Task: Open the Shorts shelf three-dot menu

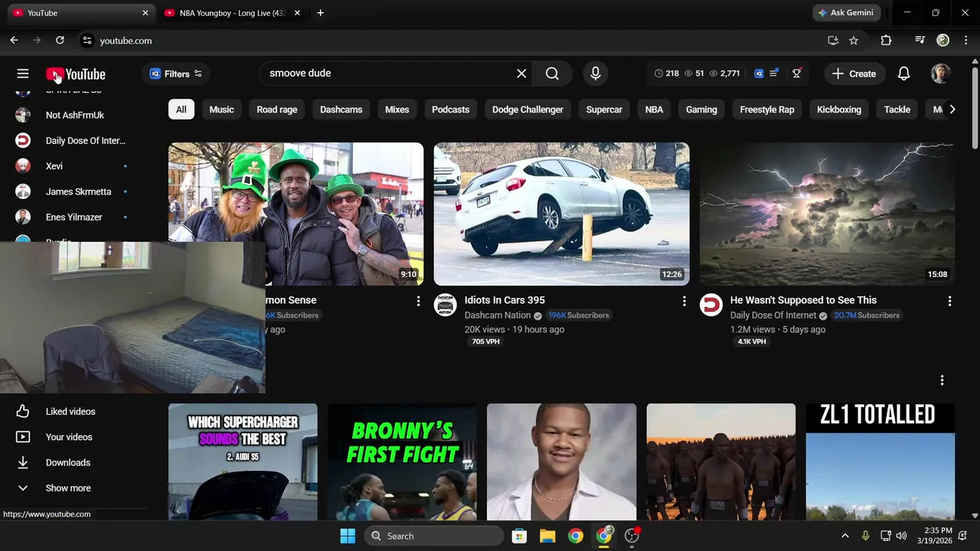Action: 942,380
